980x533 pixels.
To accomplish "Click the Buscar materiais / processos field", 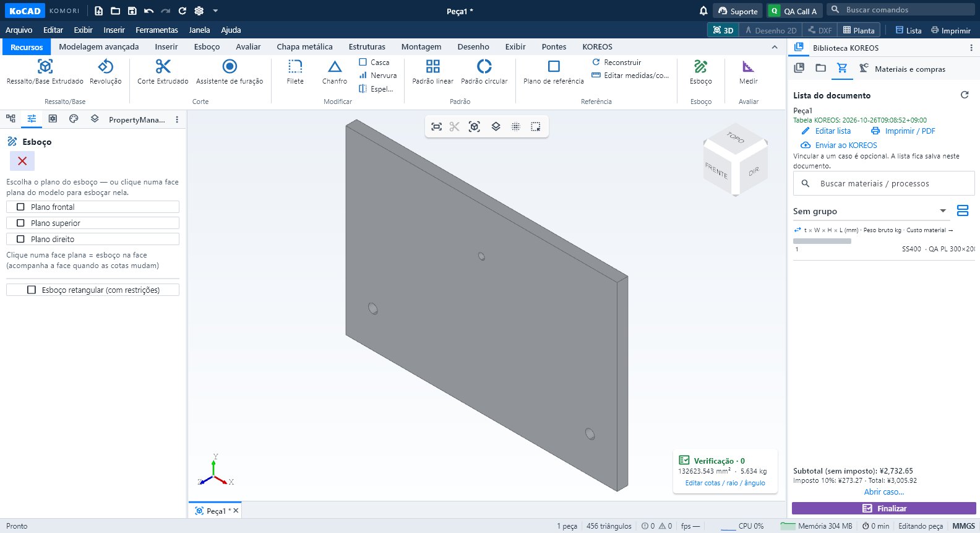I will point(884,183).
